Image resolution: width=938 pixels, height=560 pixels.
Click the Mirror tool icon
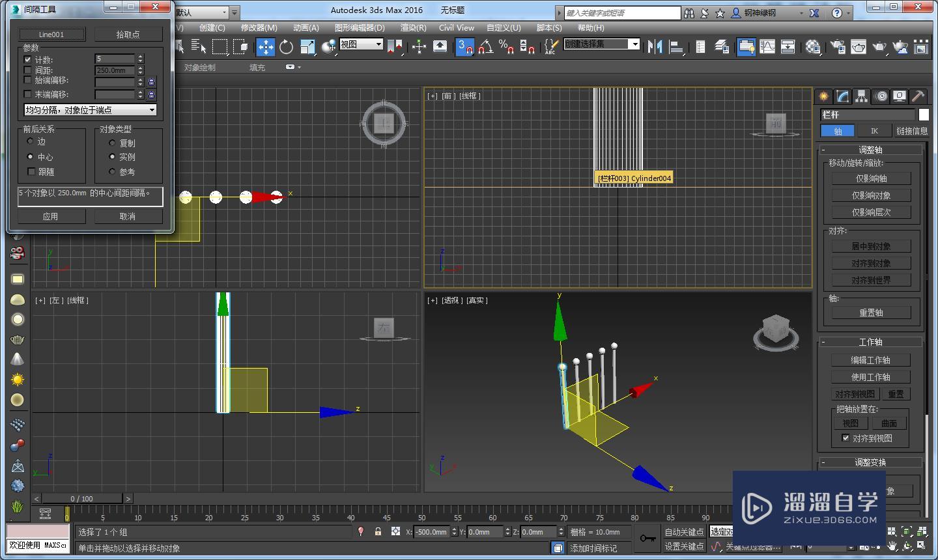(x=655, y=46)
